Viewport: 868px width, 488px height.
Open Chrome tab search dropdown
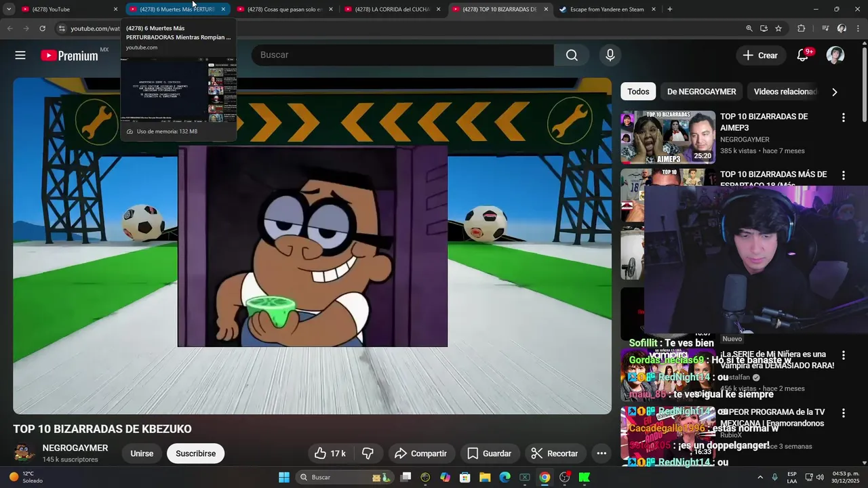tap(9, 9)
